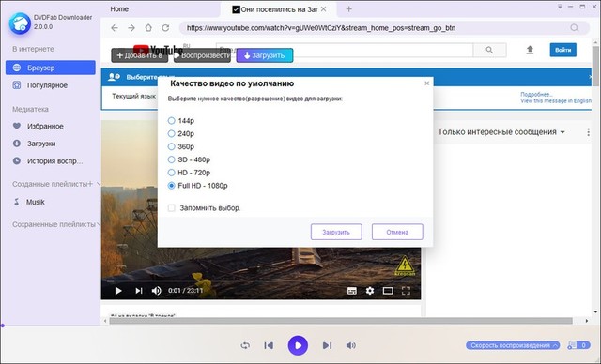Reload the current page
This screenshot has width=601, height=364.
click(x=165, y=28)
